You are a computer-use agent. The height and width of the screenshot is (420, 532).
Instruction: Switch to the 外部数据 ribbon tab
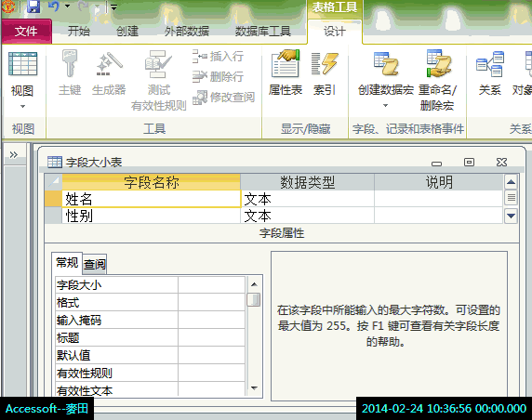pyautogui.click(x=187, y=32)
